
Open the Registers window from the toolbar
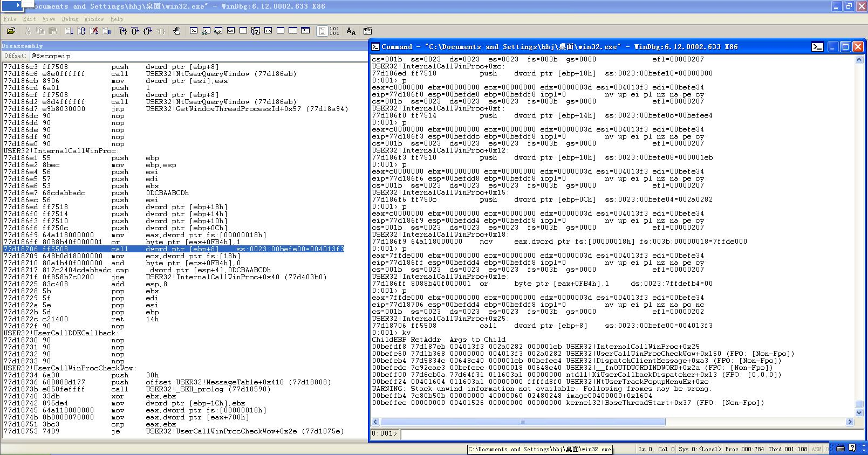tap(230, 31)
